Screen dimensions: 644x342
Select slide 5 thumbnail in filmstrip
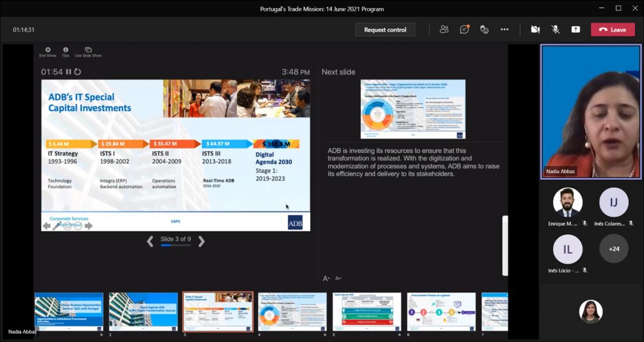click(x=367, y=312)
